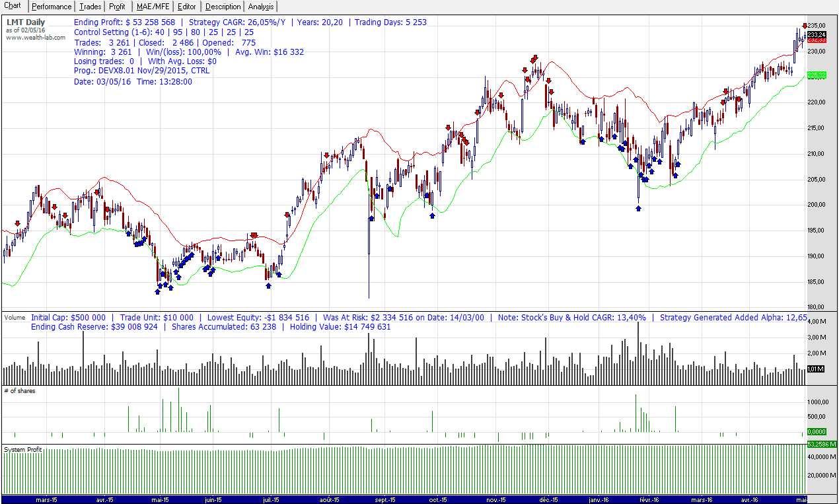Open the MAE/MFE tab
The height and width of the screenshot is (504, 839).
click(x=153, y=7)
